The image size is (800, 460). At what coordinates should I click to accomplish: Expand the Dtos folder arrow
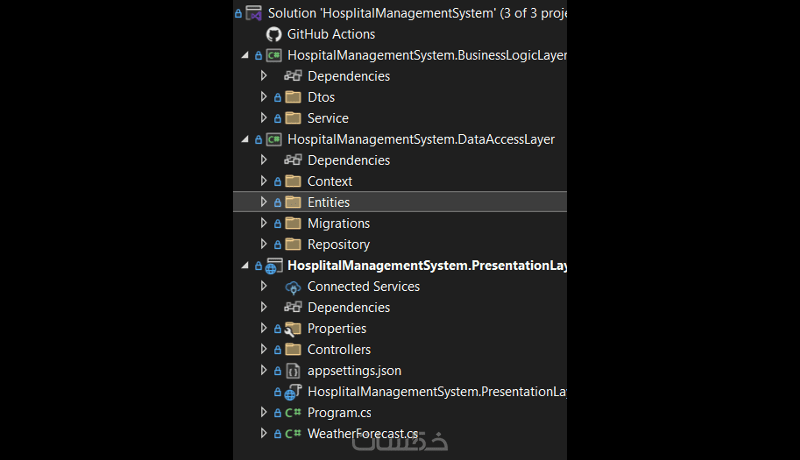(264, 97)
